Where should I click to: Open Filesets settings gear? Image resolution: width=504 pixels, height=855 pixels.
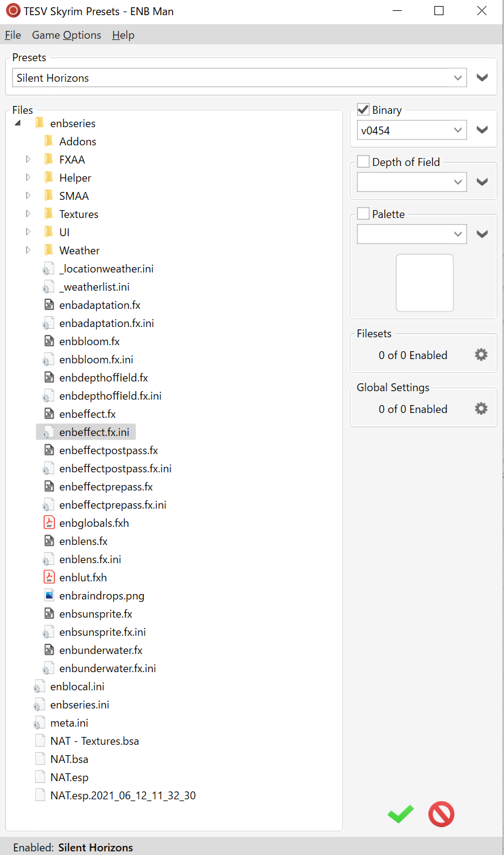pyautogui.click(x=481, y=355)
